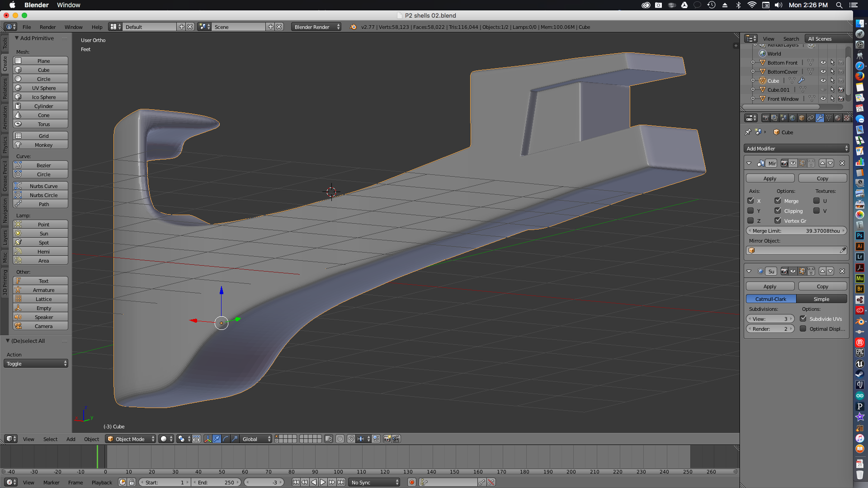The width and height of the screenshot is (868, 488).
Task: Remove the Subsurf modifier with its X icon
Action: coord(842,271)
